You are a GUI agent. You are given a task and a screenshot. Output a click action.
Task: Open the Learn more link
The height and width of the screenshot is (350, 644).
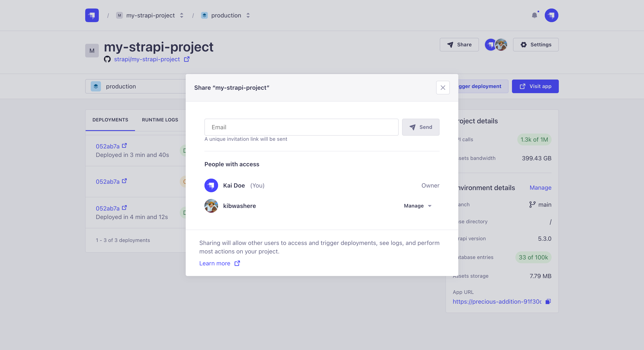click(x=215, y=263)
